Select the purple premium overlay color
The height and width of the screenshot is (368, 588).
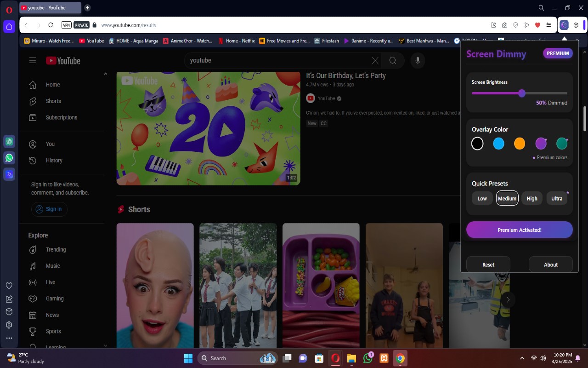(x=541, y=144)
